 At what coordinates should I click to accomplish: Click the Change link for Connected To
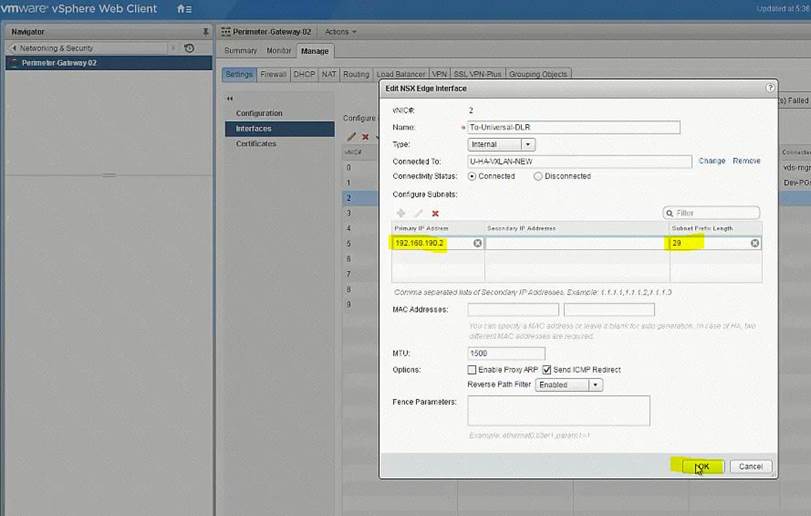(x=711, y=161)
